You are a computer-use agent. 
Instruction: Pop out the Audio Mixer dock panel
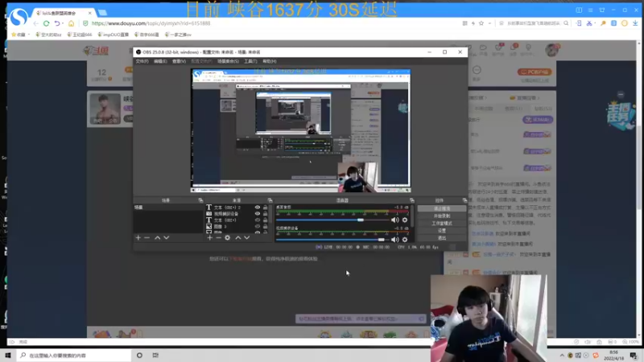click(x=411, y=200)
